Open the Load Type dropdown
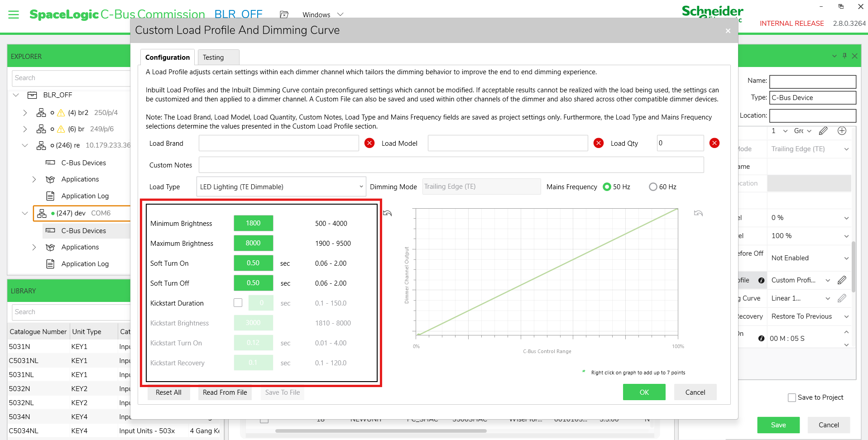Image resolution: width=868 pixels, height=440 pixels. tap(281, 187)
